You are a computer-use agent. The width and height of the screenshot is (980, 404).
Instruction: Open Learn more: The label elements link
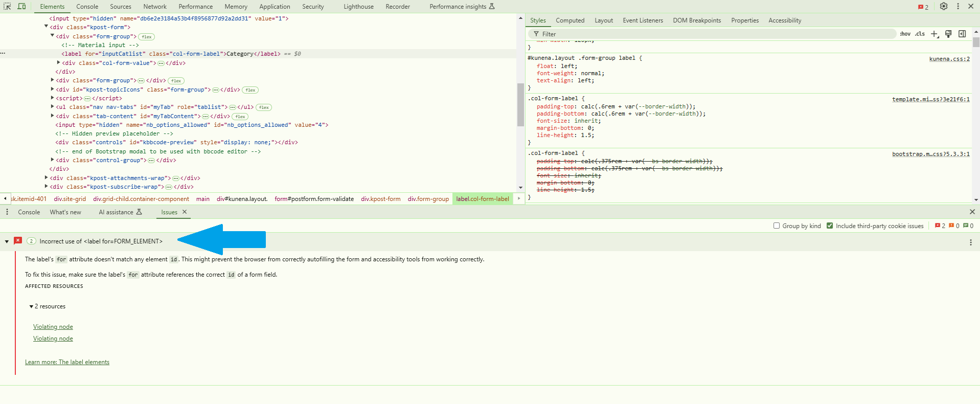click(67, 362)
